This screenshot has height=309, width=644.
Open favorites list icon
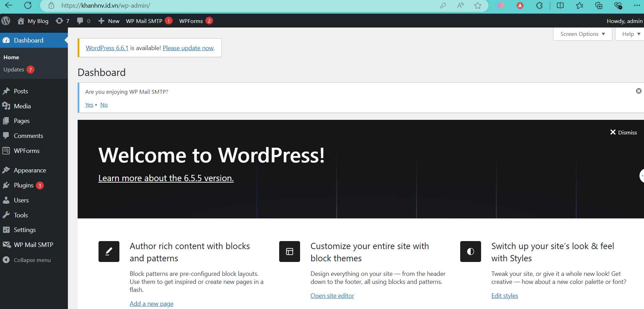pos(580,5)
